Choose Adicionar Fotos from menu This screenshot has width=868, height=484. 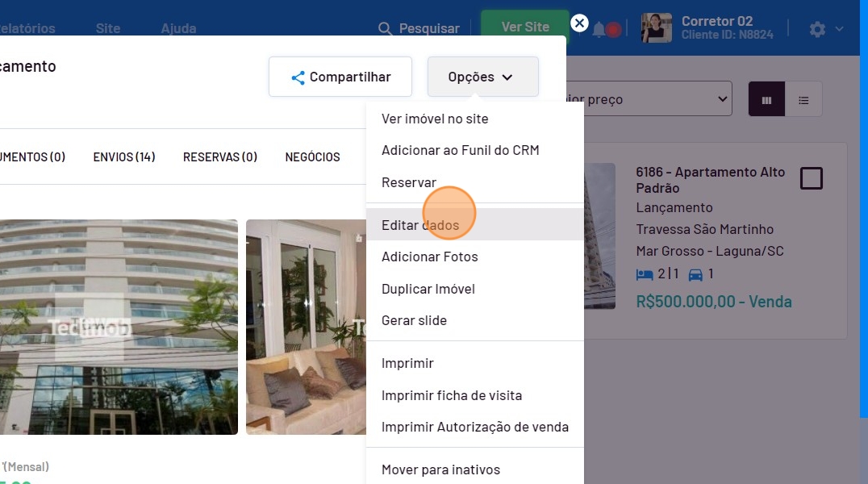click(429, 257)
